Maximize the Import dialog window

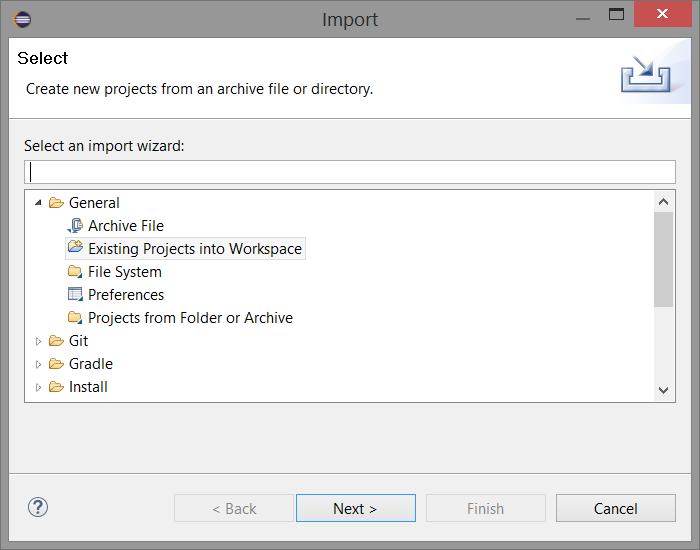pos(617,14)
